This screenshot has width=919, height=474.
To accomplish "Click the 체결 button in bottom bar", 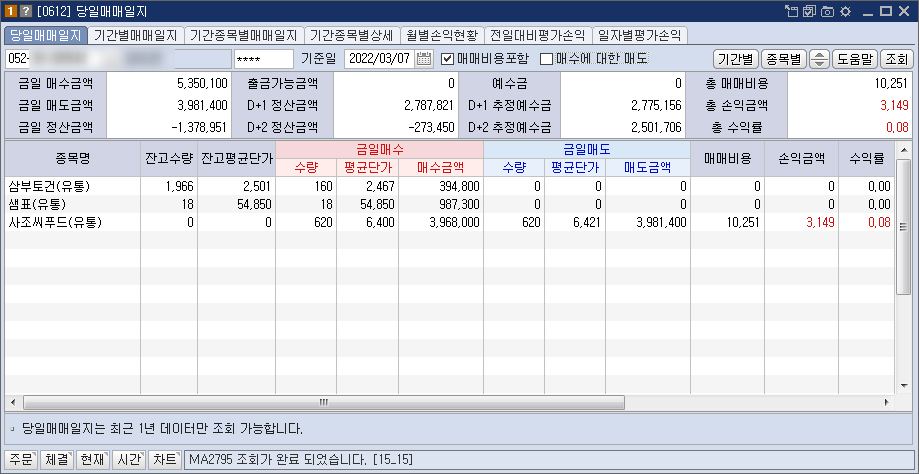I will point(57,460).
